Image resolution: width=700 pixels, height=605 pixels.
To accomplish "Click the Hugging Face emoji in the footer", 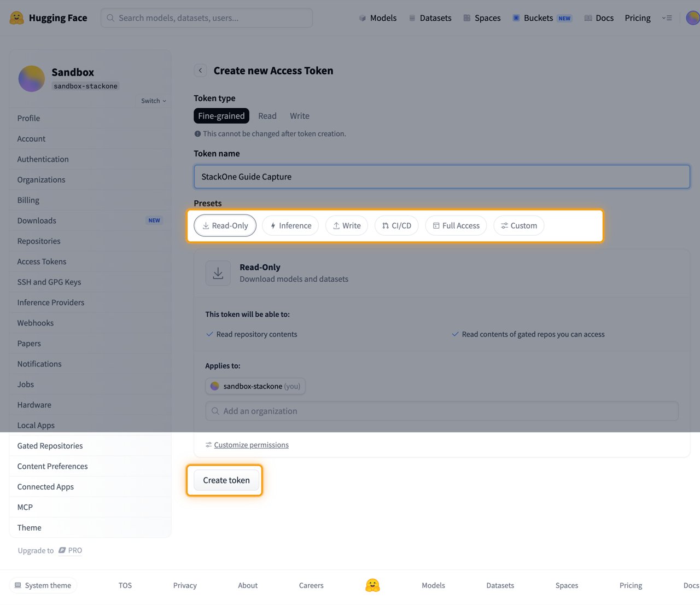I will [372, 585].
